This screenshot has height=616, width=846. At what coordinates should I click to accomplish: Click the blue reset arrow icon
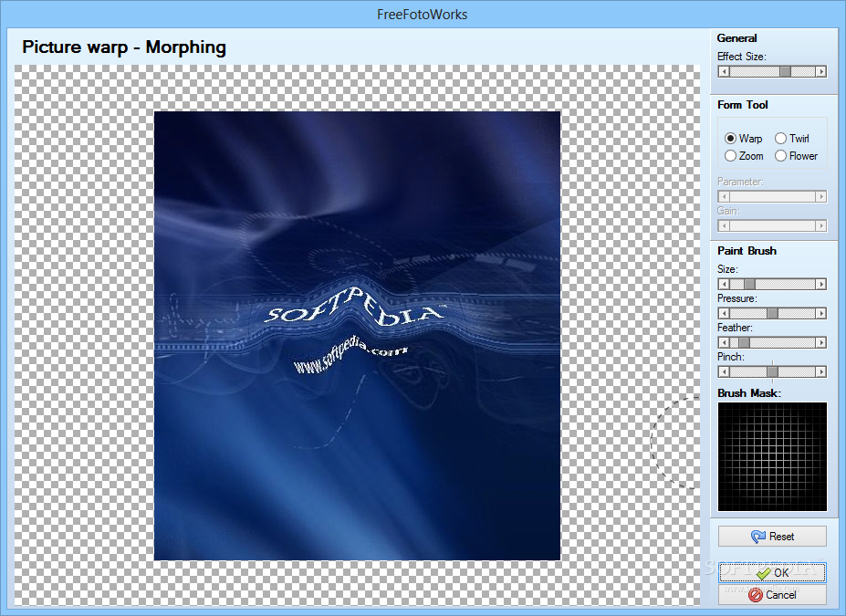[x=757, y=537]
